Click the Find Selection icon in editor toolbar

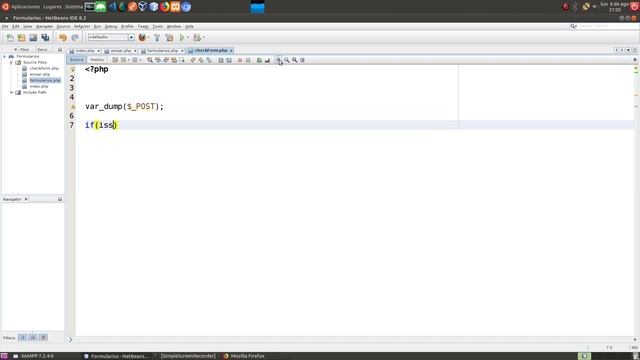click(150, 60)
